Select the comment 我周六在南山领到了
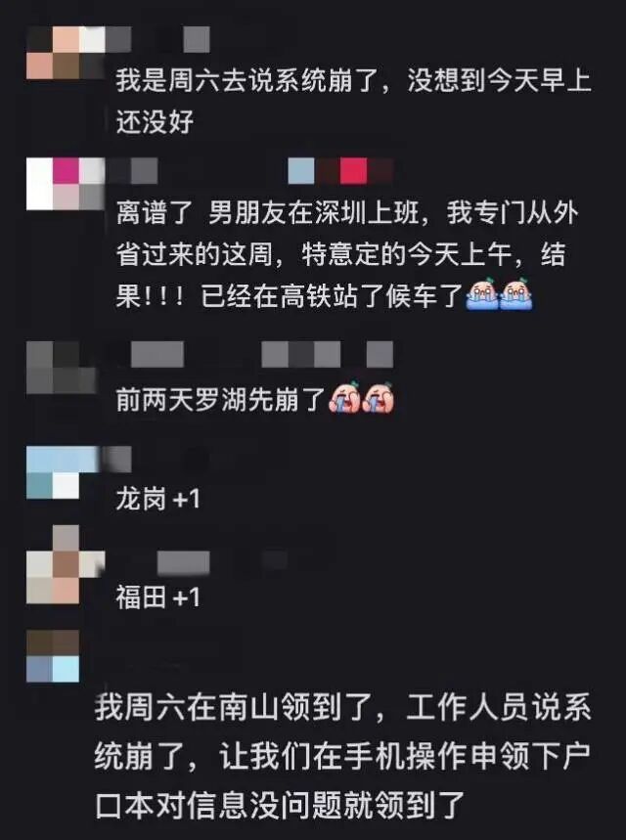This screenshot has width=626, height=840. [343, 756]
